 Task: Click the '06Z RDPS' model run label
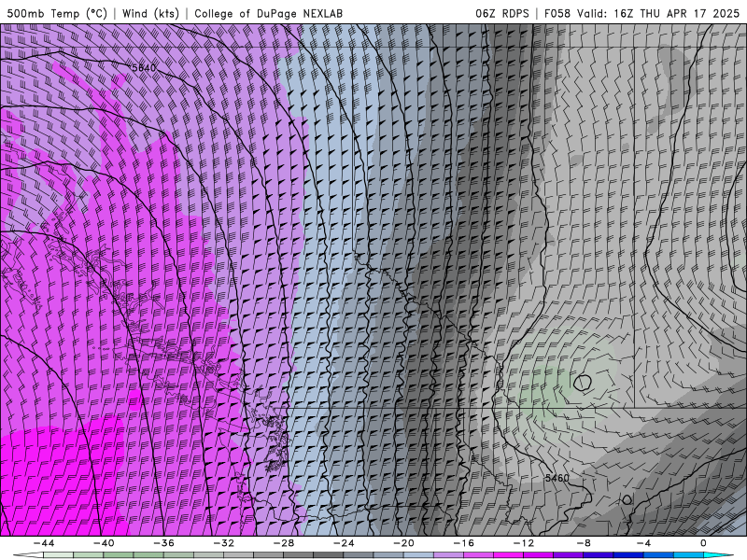(x=502, y=13)
